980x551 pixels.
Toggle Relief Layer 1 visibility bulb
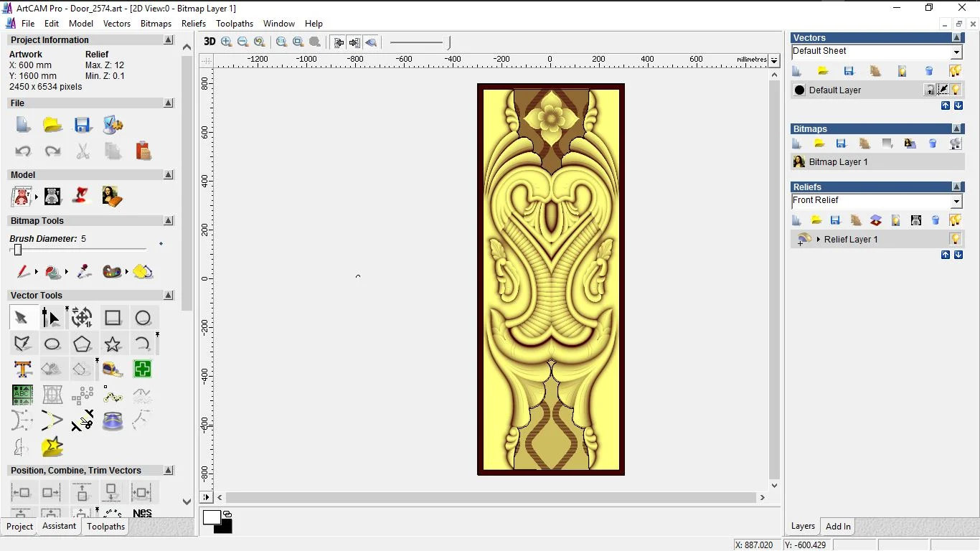955,239
